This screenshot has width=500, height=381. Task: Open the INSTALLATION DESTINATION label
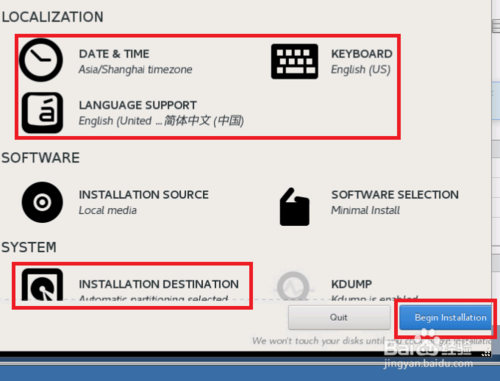tap(159, 284)
